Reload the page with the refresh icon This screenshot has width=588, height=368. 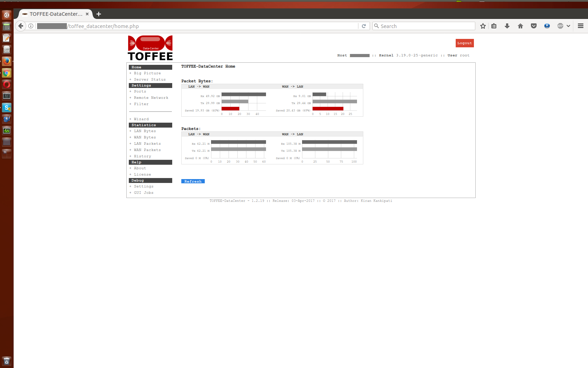pyautogui.click(x=364, y=26)
